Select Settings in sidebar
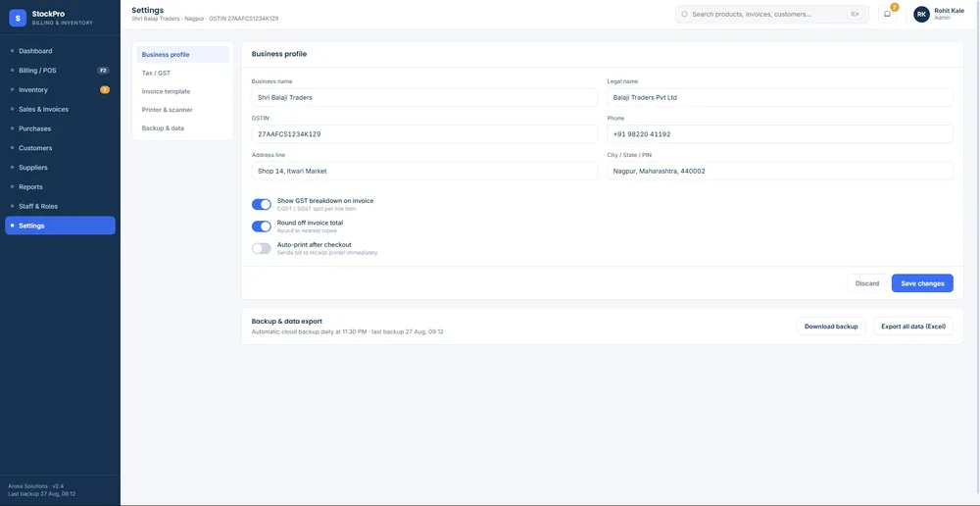 pos(60,226)
